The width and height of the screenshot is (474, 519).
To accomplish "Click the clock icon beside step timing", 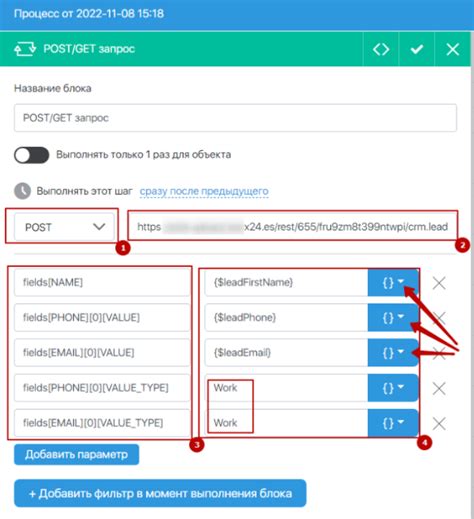I will pyautogui.click(x=22, y=191).
